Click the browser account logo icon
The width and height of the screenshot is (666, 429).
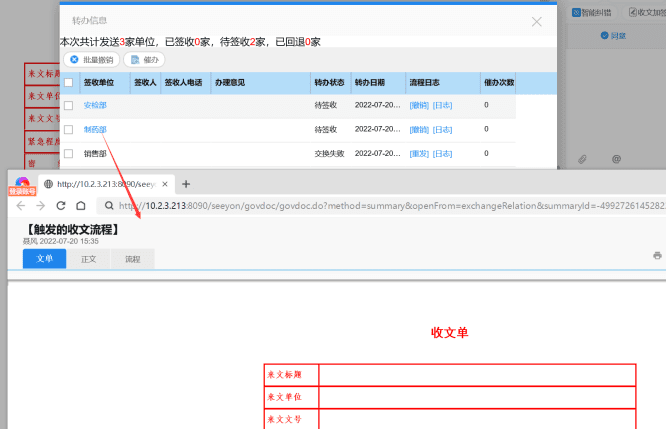[22, 186]
